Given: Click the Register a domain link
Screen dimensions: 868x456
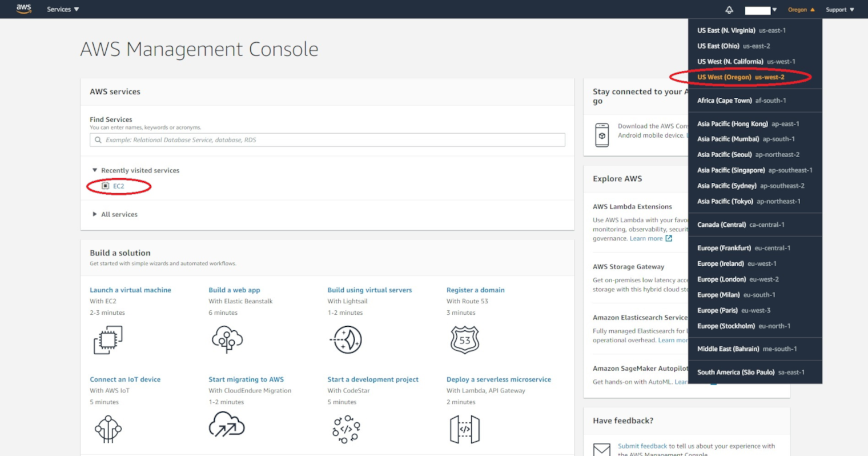Looking at the screenshot, I should [x=475, y=290].
